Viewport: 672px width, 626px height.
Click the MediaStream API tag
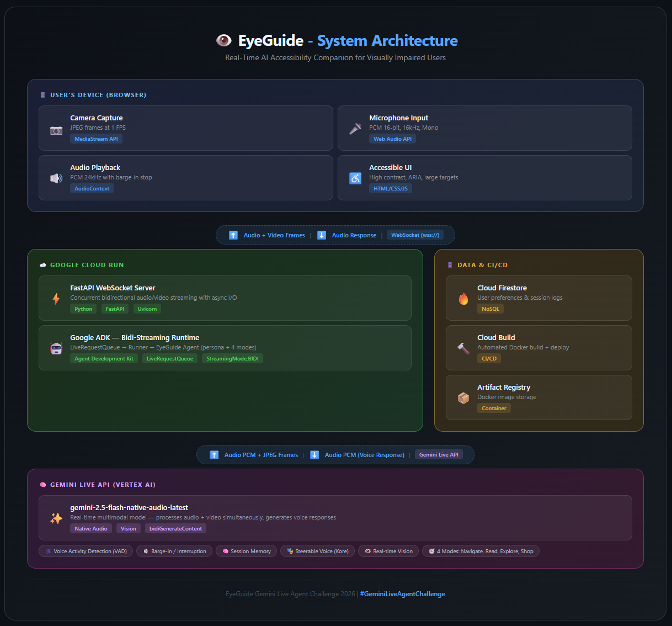[x=96, y=139]
